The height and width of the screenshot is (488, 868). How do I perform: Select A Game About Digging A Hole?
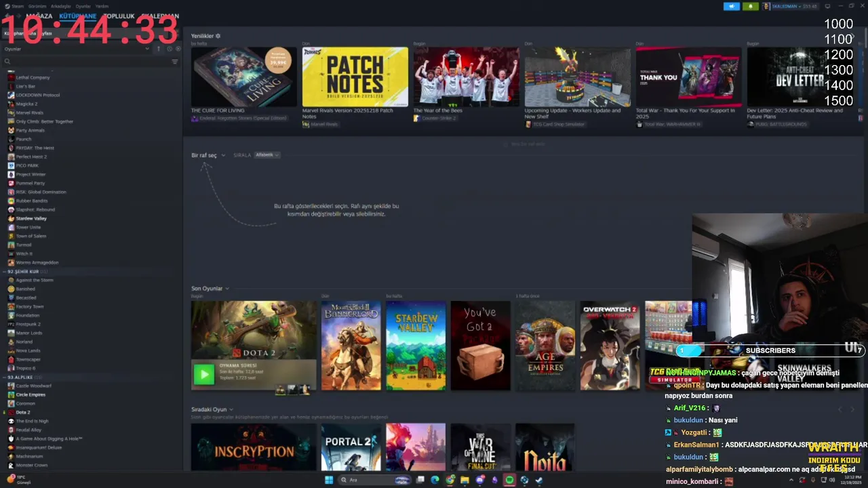49,439
